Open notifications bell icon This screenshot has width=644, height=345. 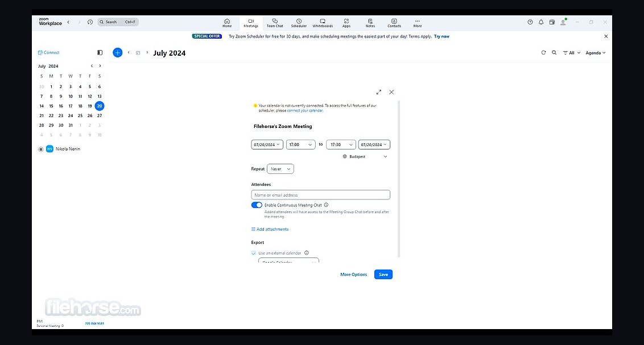pyautogui.click(x=541, y=22)
